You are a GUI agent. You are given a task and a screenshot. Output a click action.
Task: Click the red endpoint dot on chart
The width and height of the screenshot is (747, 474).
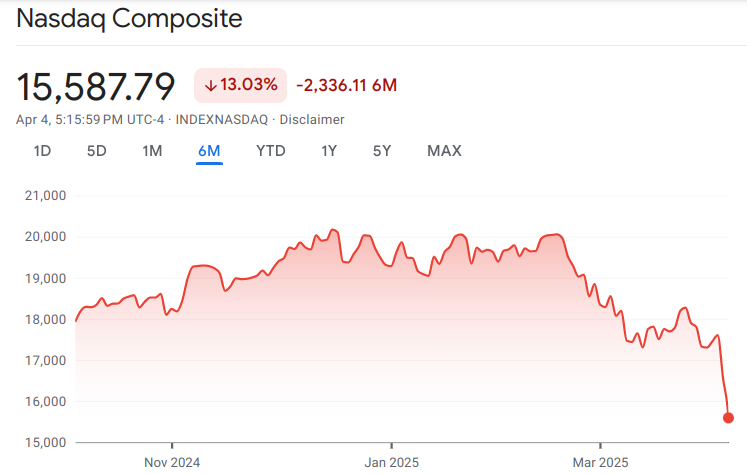coord(728,417)
